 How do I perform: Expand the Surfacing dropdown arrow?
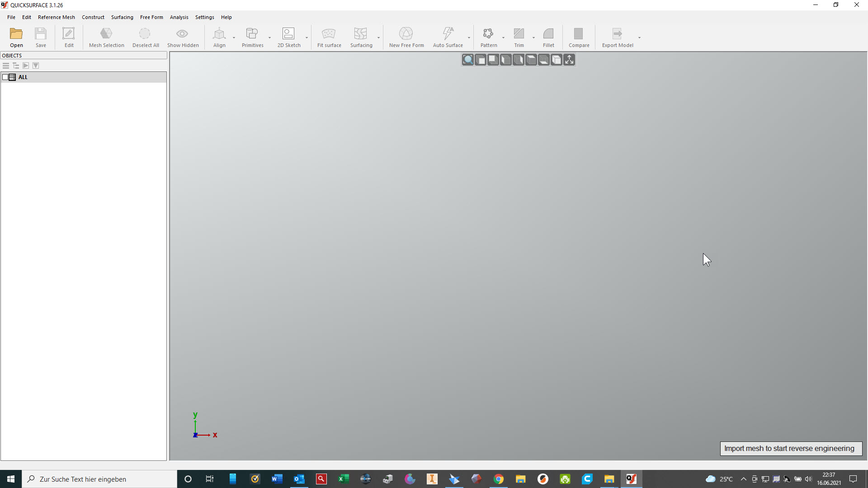(x=379, y=38)
